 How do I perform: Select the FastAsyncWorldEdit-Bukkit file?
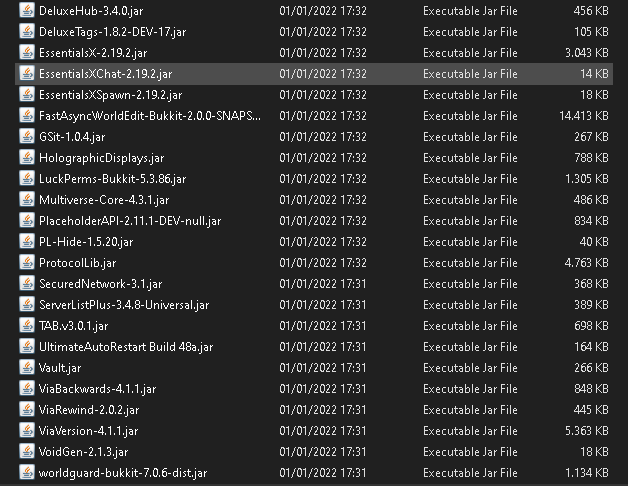149,116
